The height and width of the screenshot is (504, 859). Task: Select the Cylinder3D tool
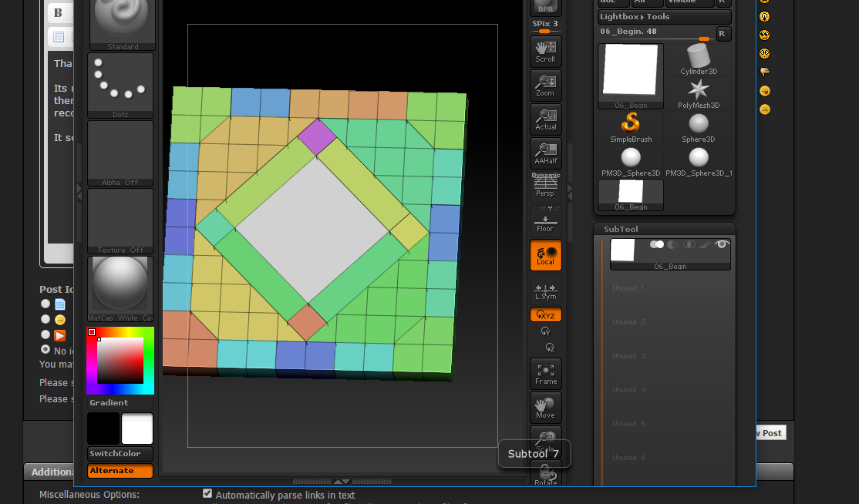[699, 57]
